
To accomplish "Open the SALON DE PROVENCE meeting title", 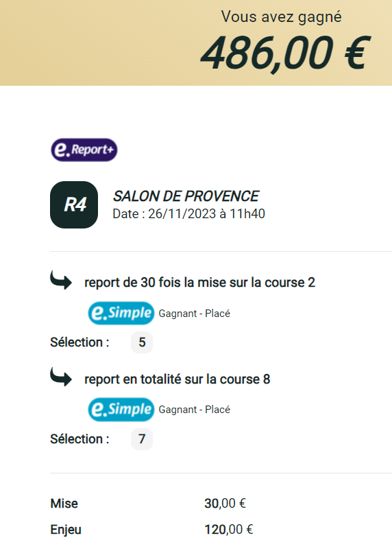I will 186,196.
